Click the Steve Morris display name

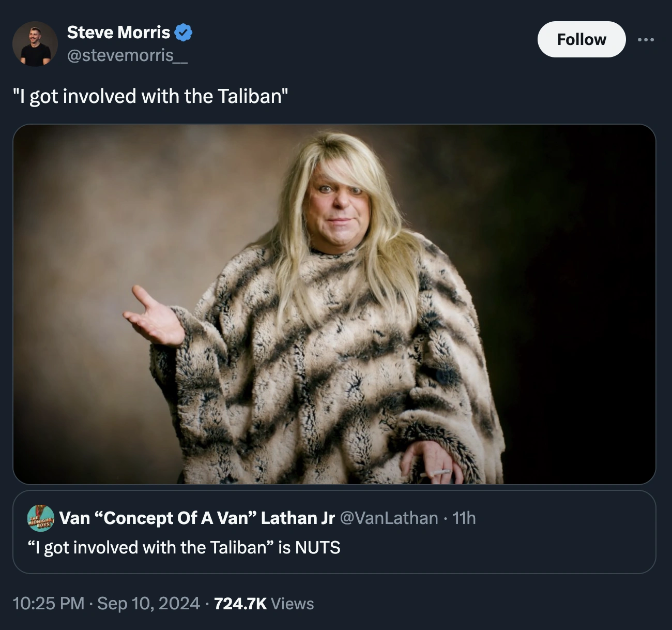pyautogui.click(x=118, y=32)
